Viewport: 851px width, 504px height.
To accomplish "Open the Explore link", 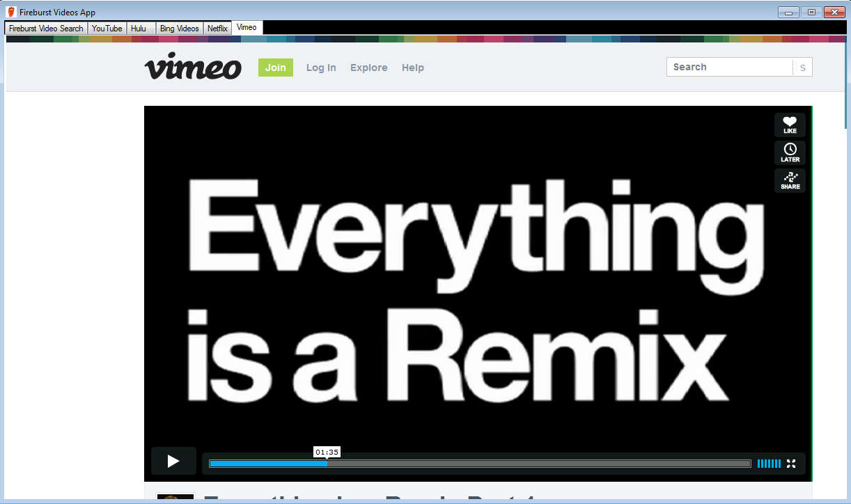I will [x=369, y=68].
